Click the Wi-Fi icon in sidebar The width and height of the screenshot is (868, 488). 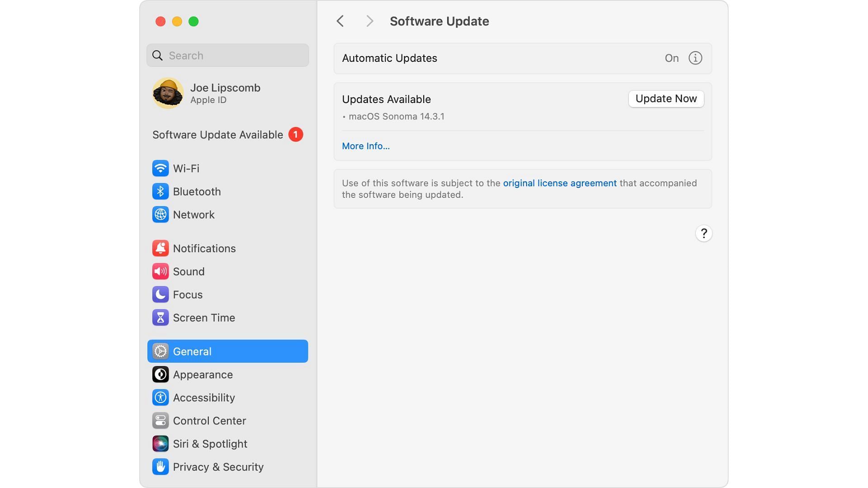click(160, 169)
